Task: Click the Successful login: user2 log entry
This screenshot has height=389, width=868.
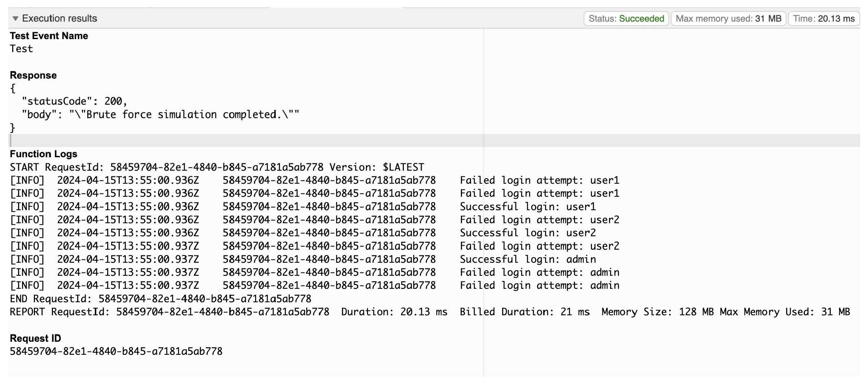Action: [x=528, y=233]
